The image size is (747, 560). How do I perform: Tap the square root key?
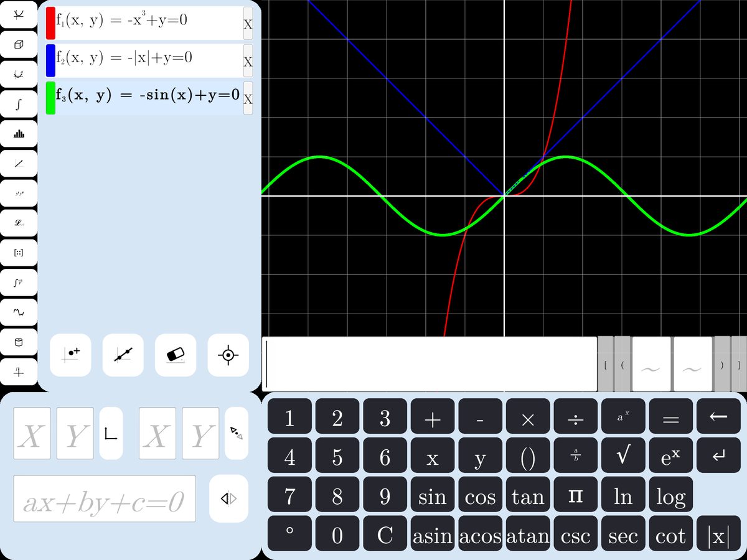pyautogui.click(x=623, y=456)
